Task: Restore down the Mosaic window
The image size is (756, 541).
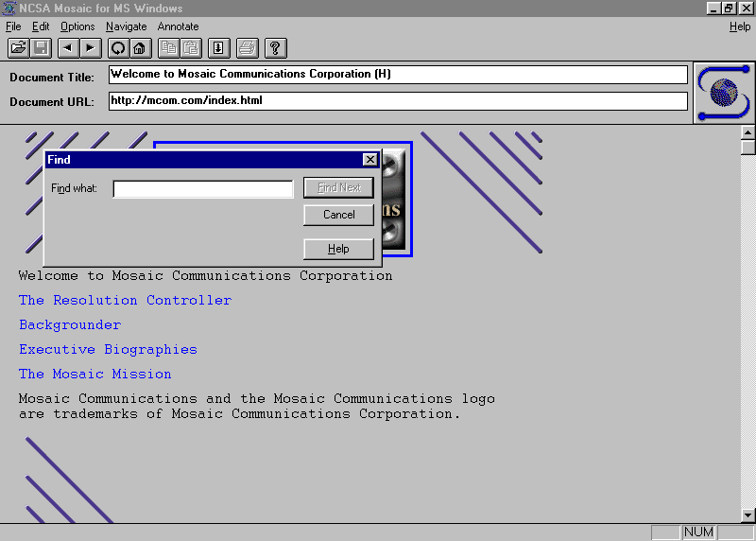Action: point(728,9)
